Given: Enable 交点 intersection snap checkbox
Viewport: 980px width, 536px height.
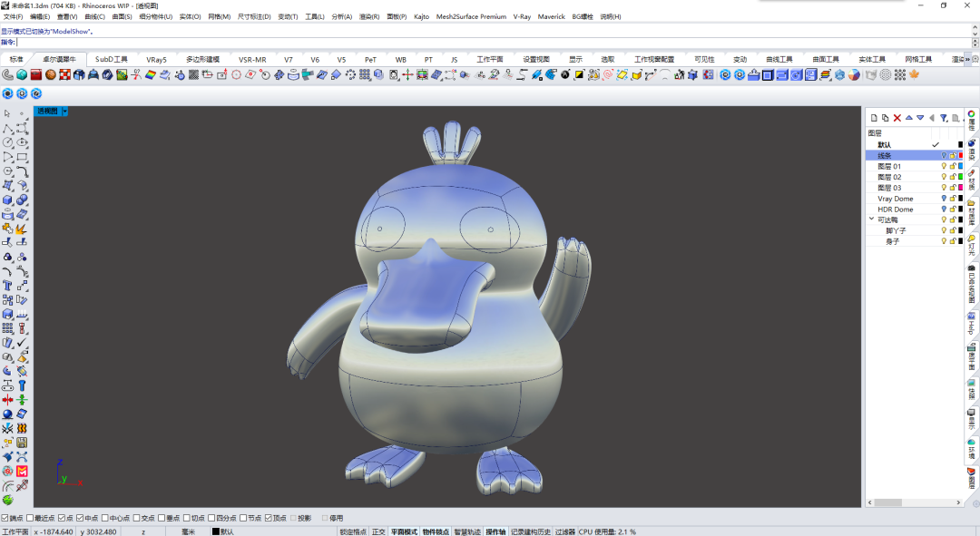Looking at the screenshot, I should coord(136,518).
